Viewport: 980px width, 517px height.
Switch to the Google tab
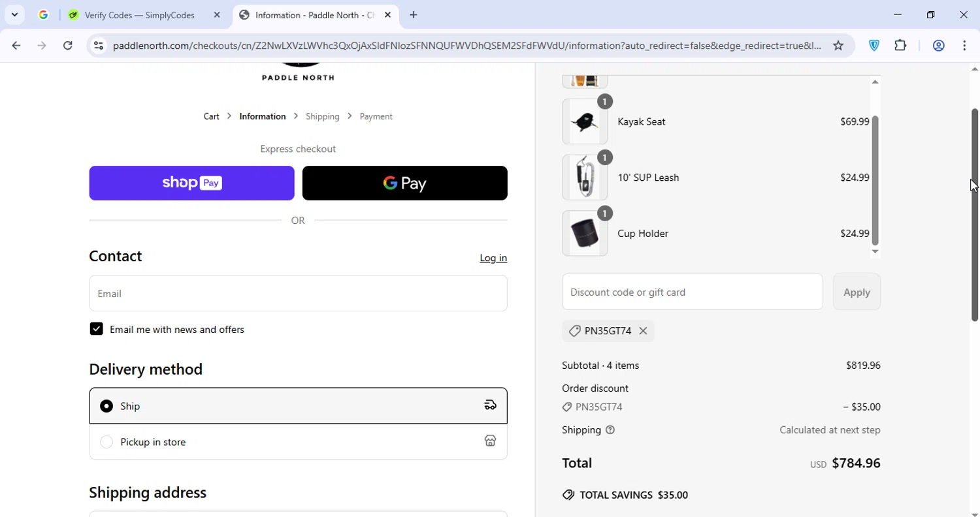[x=43, y=15]
